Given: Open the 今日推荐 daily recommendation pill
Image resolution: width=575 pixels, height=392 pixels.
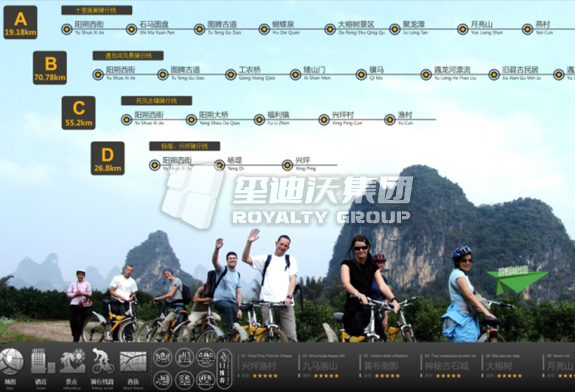Looking at the screenshot, I should point(224,368).
